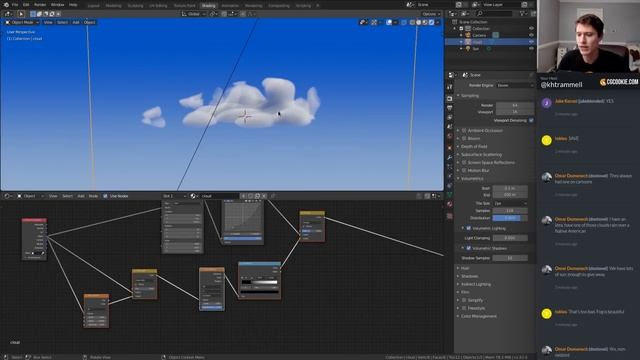Viewport: 640px width, 360px height.
Task: Click the outliner search field
Action: (x=494, y=14)
